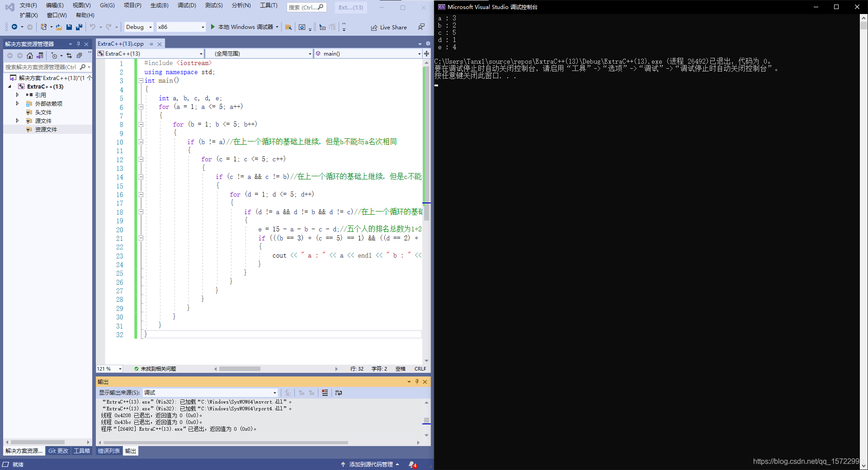Click the collapse all icon in Solution Explorer
Image resolution: width=868 pixels, height=470 pixels.
click(x=79, y=56)
